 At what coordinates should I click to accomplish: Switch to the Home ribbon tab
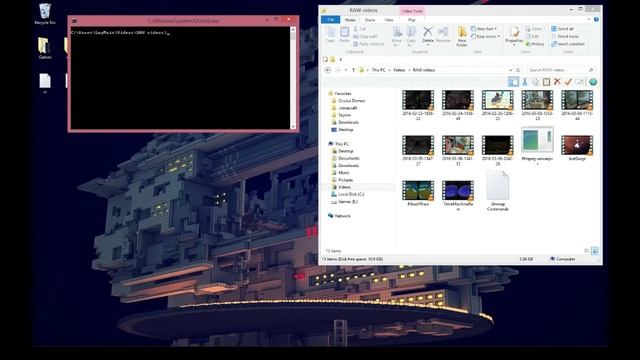[x=350, y=20]
